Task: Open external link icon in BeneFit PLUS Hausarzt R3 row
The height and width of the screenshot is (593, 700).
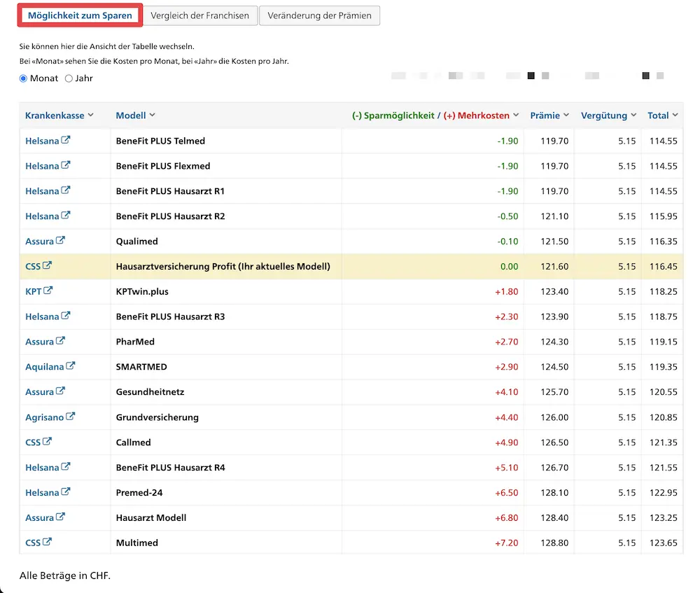Action: click(x=66, y=315)
